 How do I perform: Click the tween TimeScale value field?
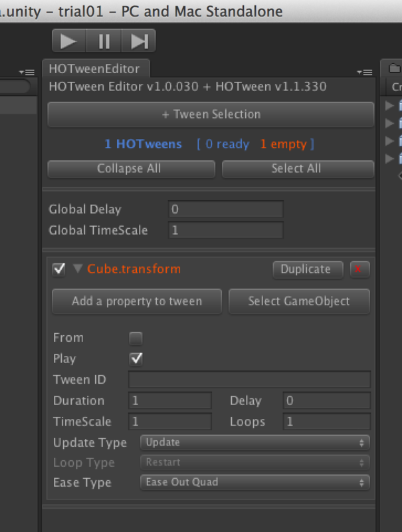point(170,422)
